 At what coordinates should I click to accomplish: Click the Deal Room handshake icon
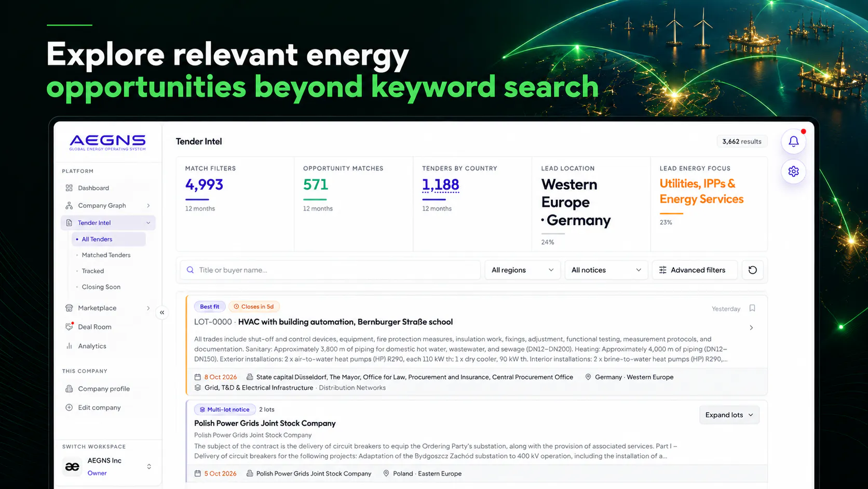tap(69, 327)
